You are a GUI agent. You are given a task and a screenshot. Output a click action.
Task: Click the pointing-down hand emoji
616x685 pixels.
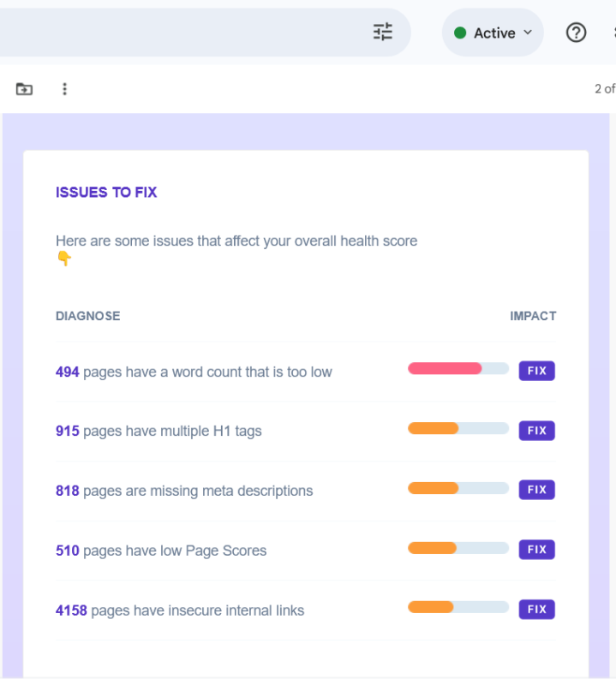(64, 259)
